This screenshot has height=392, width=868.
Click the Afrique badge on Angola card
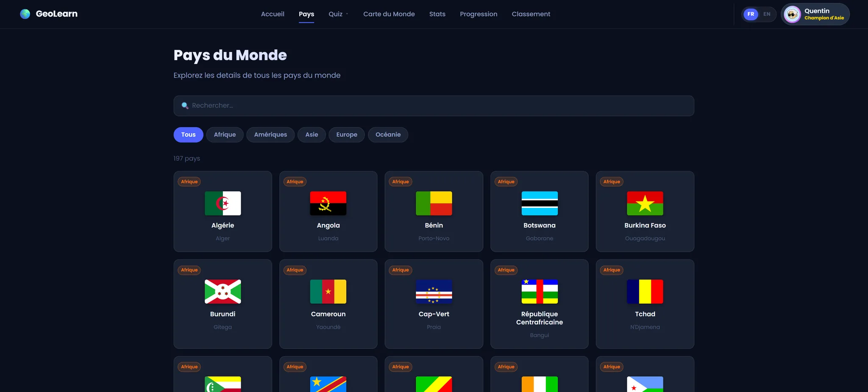pyautogui.click(x=295, y=182)
